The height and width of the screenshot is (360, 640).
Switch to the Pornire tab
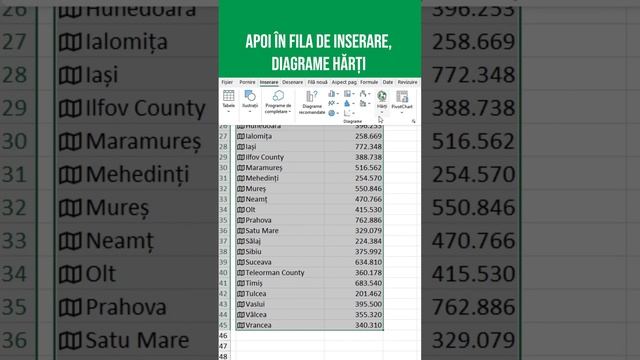coord(247,82)
